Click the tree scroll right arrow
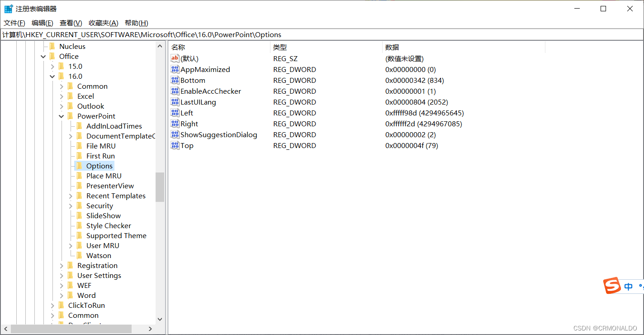The height and width of the screenshot is (335, 644). pyautogui.click(x=151, y=329)
